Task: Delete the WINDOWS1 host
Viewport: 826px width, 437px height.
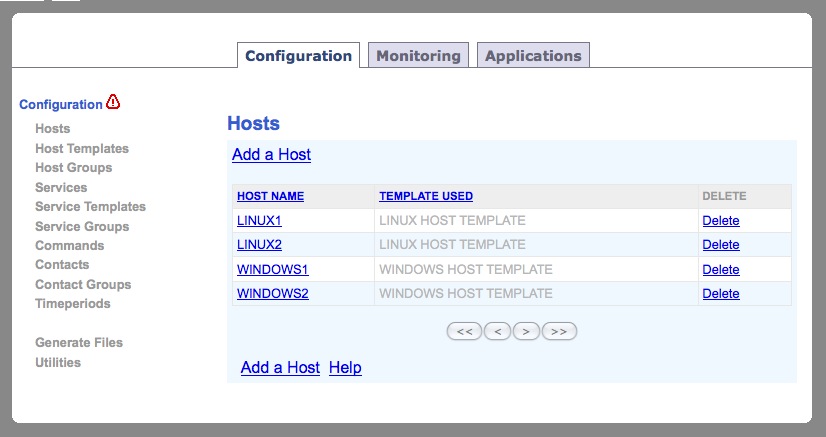Action: tap(721, 270)
